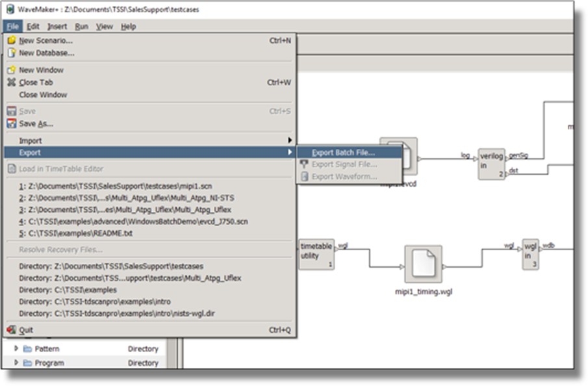The image size is (588, 386).
Task: Open the Edit menu
Action: coord(33,27)
